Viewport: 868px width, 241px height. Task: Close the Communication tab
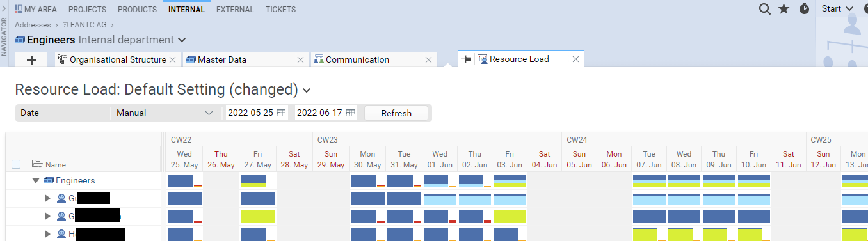tap(428, 59)
